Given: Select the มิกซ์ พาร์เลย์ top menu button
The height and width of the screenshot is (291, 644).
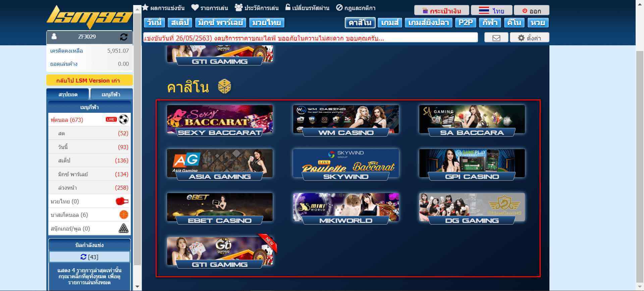Looking at the screenshot, I should tap(220, 23).
